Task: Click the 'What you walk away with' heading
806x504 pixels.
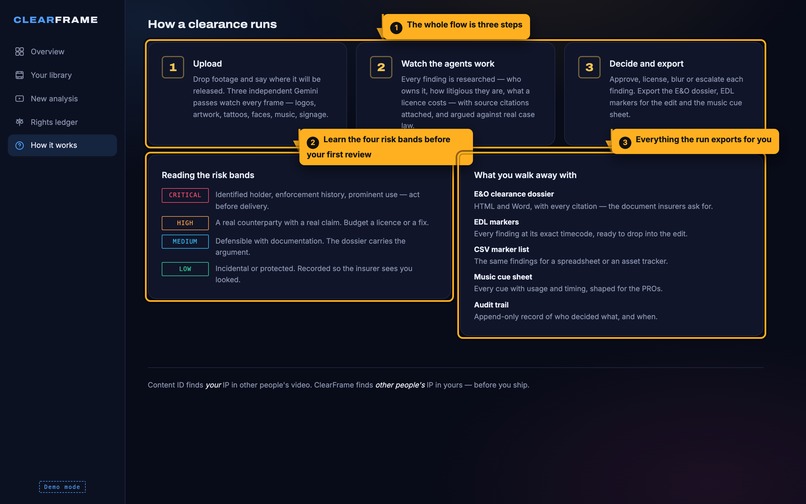Action: pyautogui.click(x=525, y=175)
